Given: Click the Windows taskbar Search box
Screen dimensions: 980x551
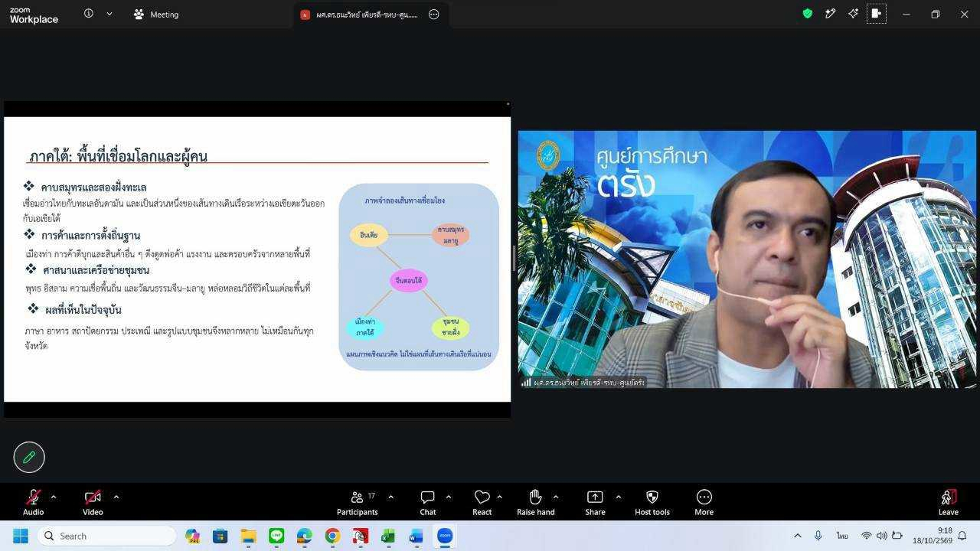Looking at the screenshot, I should pos(106,536).
